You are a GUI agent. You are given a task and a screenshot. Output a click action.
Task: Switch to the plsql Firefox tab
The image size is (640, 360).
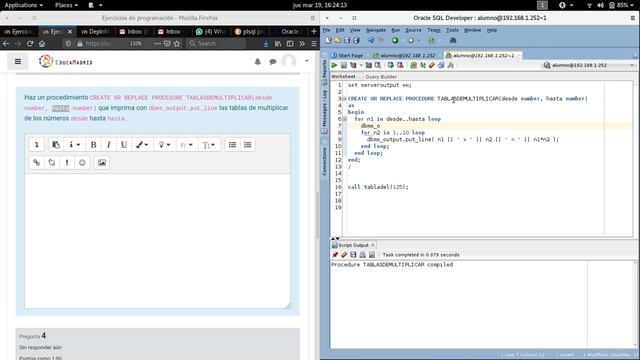click(249, 31)
